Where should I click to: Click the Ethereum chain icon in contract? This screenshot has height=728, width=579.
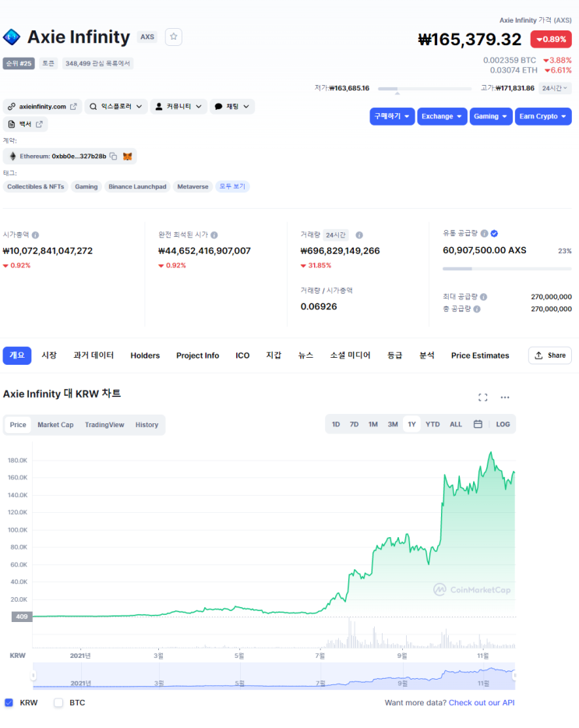coord(12,157)
